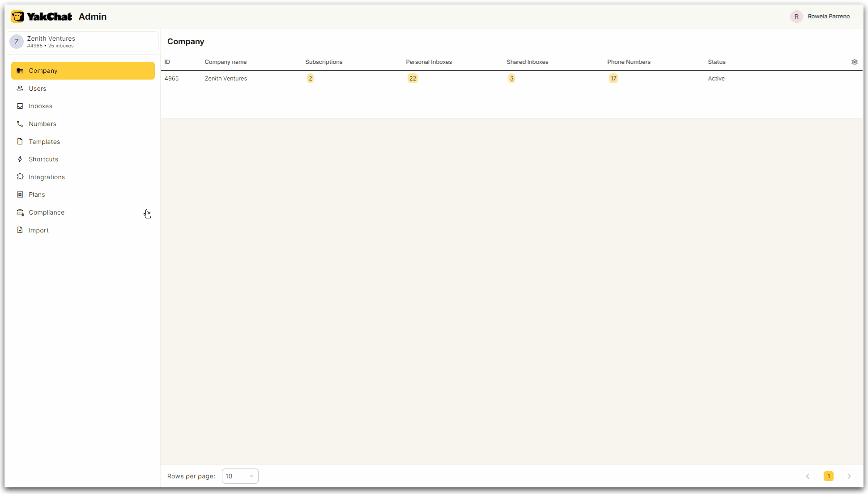Click the Import file icon
The image size is (868, 494).
tap(20, 230)
